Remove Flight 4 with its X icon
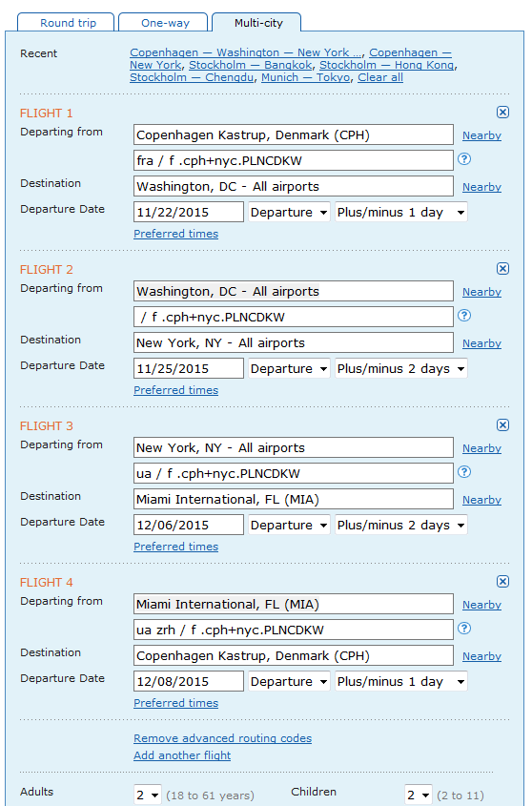 point(502,581)
